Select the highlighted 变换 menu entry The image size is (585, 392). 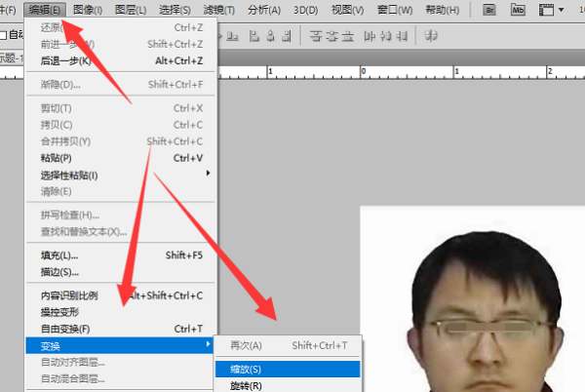(x=119, y=346)
